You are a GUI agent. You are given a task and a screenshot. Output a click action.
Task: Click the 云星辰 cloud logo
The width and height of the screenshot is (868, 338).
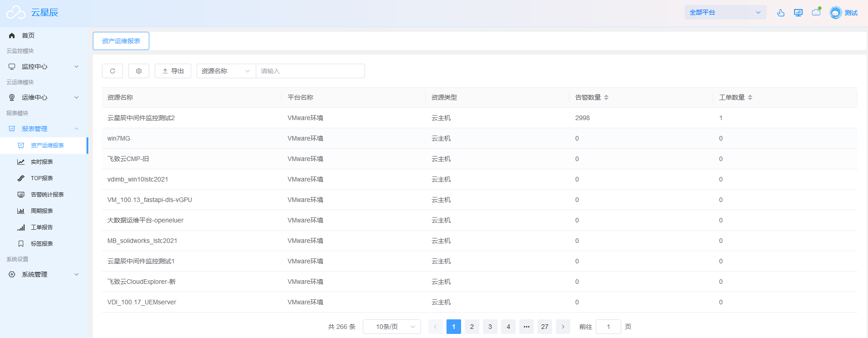[x=16, y=13]
